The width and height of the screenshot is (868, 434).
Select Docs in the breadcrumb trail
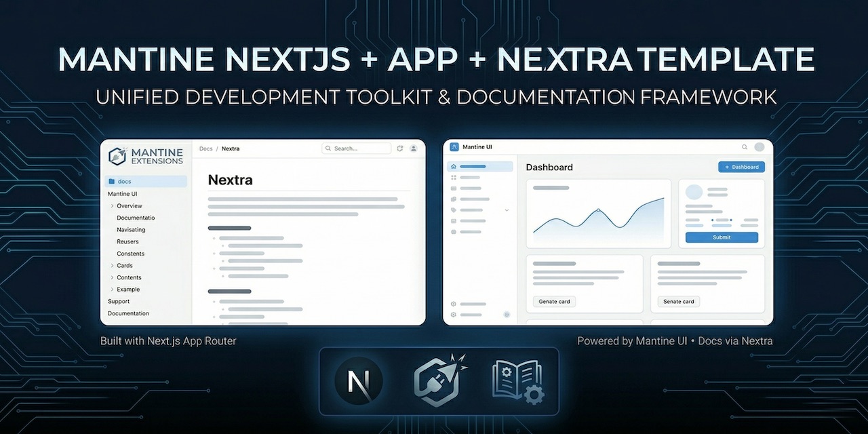[x=205, y=149]
